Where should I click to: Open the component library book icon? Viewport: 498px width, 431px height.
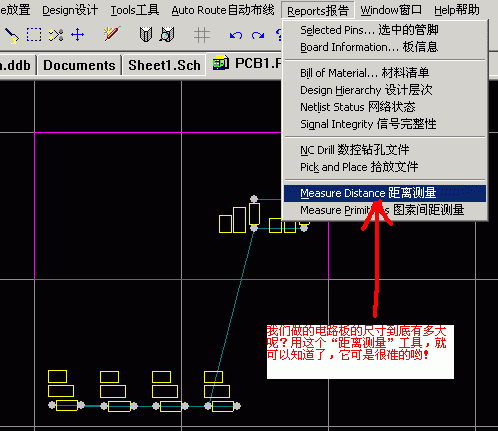[x=146, y=34]
